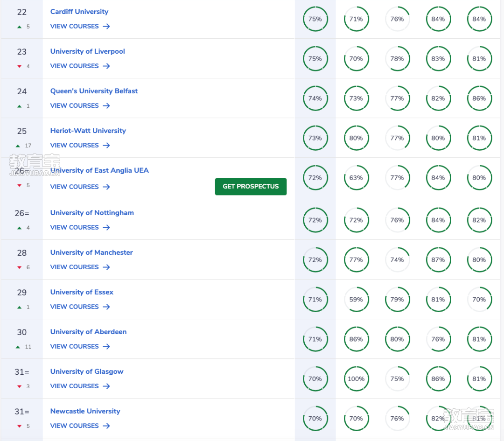View courses for University of Liverpool
The width and height of the screenshot is (504, 441).
tap(80, 66)
